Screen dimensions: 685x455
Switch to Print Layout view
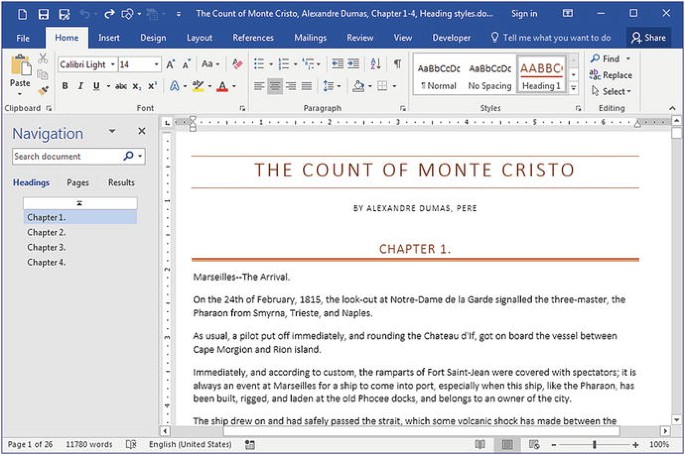coord(507,445)
